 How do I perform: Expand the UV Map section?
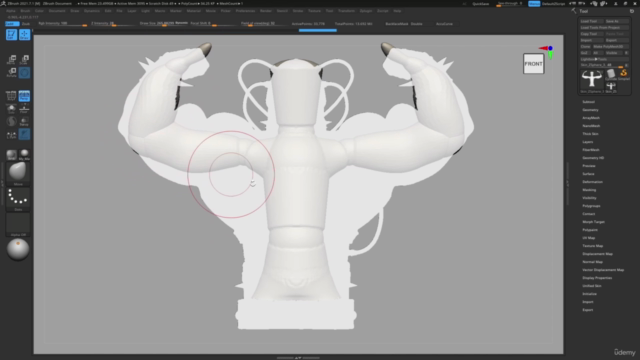click(x=589, y=238)
